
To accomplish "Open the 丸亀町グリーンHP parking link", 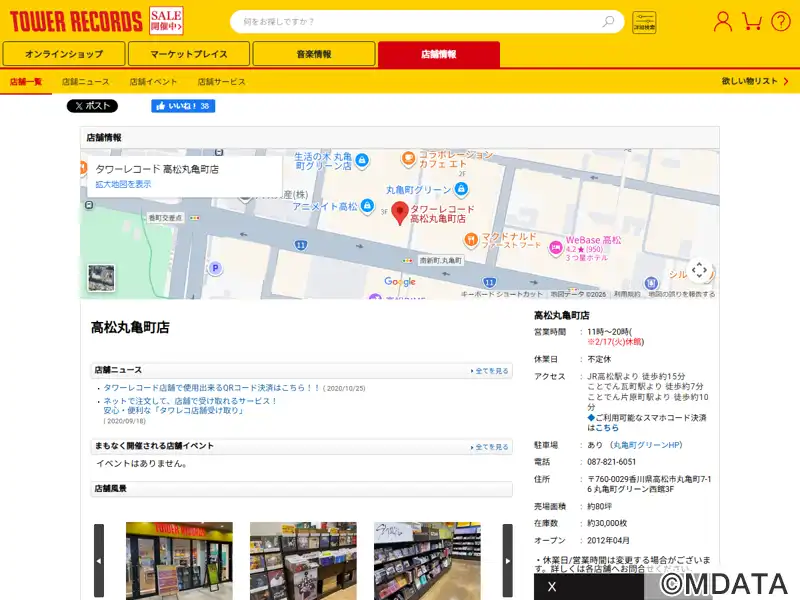I will coord(646,445).
